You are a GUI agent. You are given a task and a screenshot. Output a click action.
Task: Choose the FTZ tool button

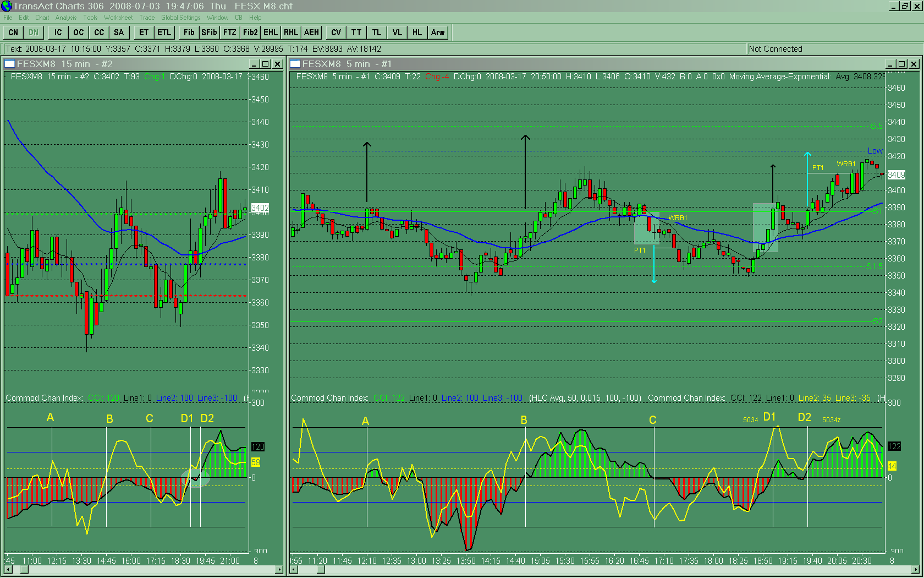(229, 32)
